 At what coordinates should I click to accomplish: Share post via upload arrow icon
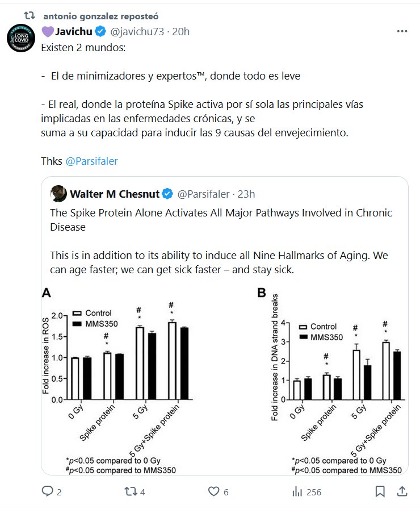click(402, 491)
